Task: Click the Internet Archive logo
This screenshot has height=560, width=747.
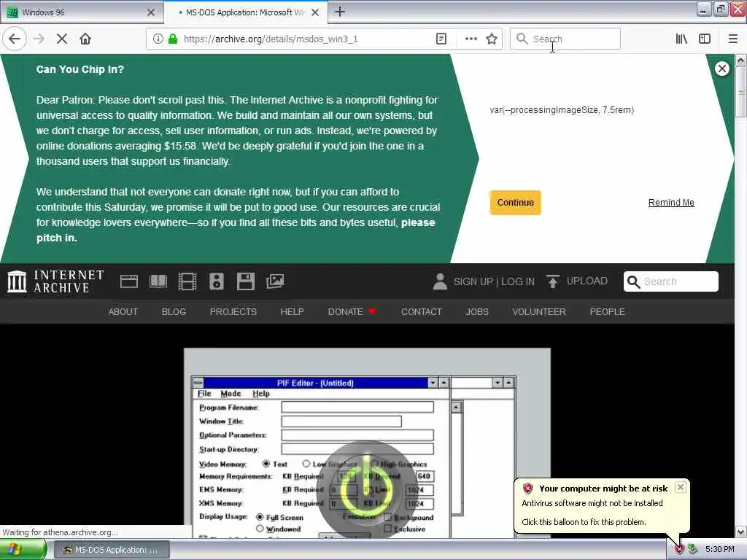Action: pos(55,281)
